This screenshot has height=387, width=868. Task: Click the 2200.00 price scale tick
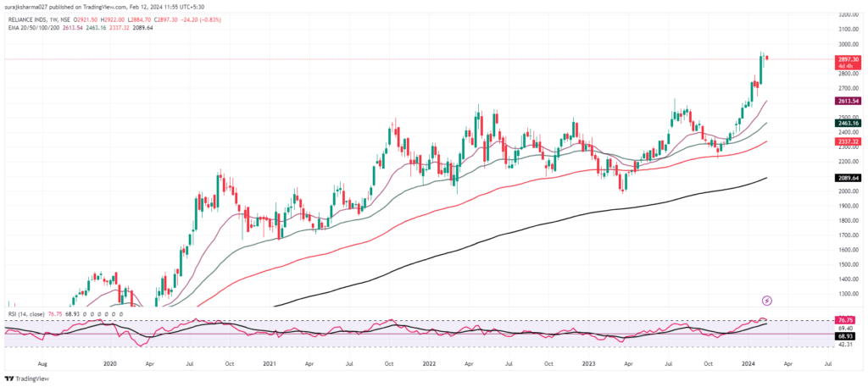(x=847, y=162)
